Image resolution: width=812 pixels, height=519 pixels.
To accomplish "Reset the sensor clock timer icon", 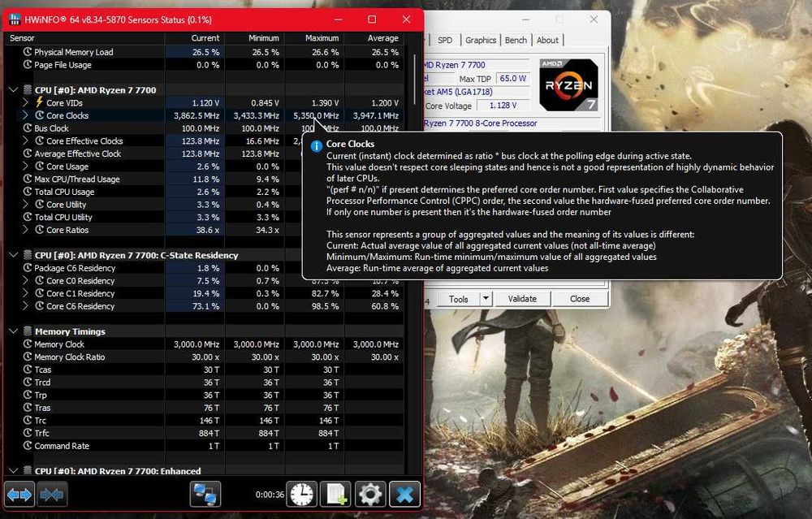I will pyautogui.click(x=302, y=494).
